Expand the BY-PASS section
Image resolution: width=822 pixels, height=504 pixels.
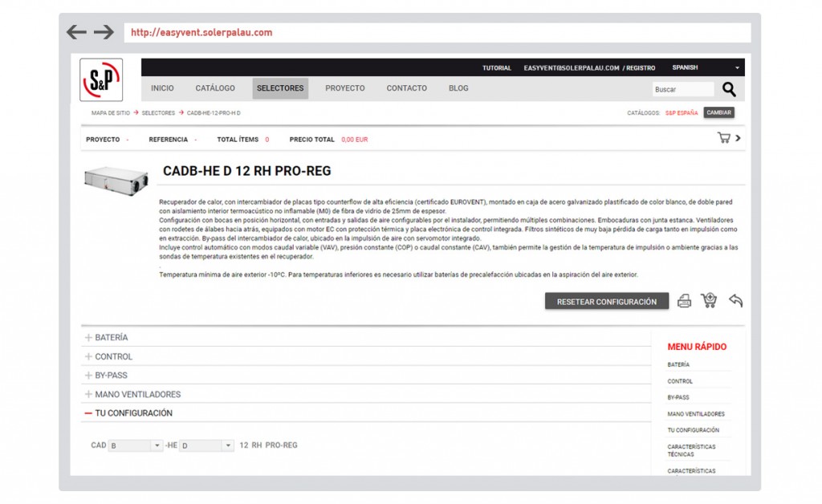click(x=366, y=376)
